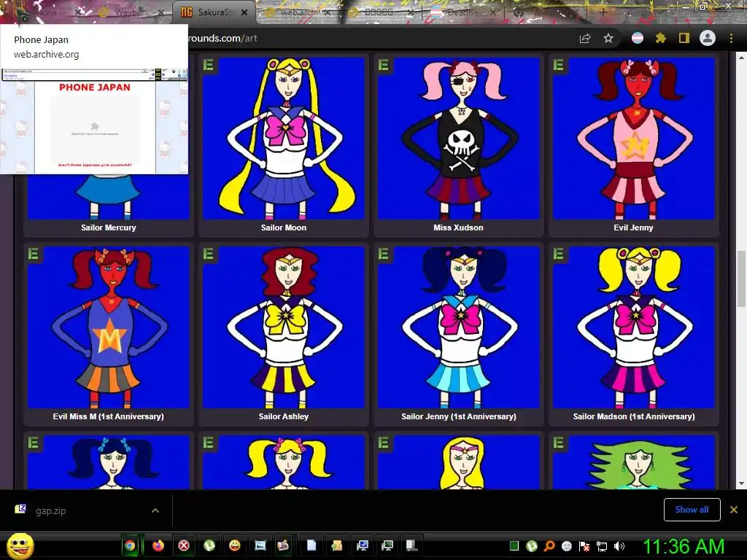This screenshot has height=560, width=747.
Task: Switch to the web.arch tab
Action: point(298,12)
